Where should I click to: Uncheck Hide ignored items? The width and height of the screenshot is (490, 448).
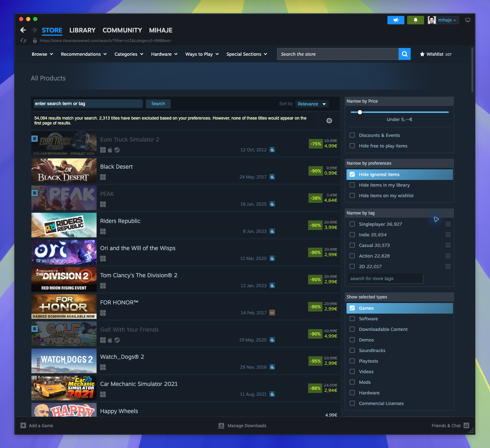[x=352, y=174]
